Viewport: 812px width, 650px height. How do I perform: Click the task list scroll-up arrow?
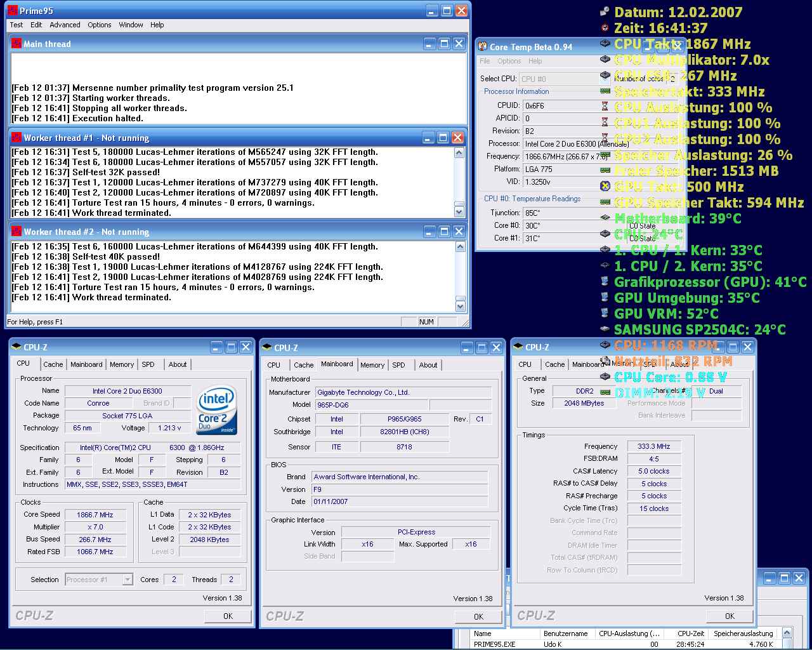click(787, 633)
